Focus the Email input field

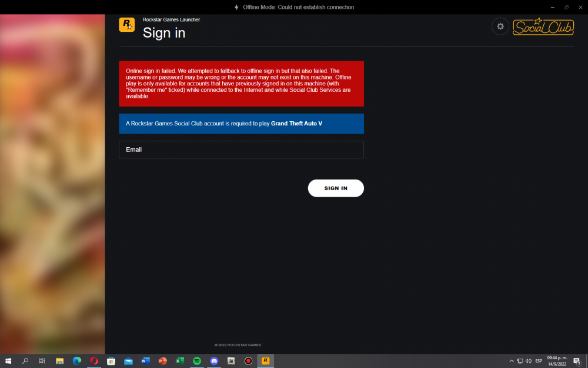(241, 150)
